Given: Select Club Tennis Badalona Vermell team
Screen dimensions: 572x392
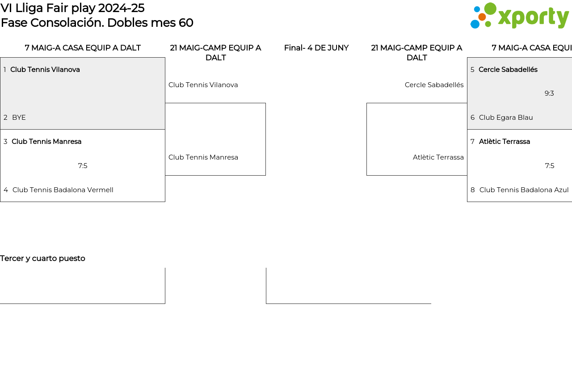Looking at the screenshot, I should (x=63, y=190).
